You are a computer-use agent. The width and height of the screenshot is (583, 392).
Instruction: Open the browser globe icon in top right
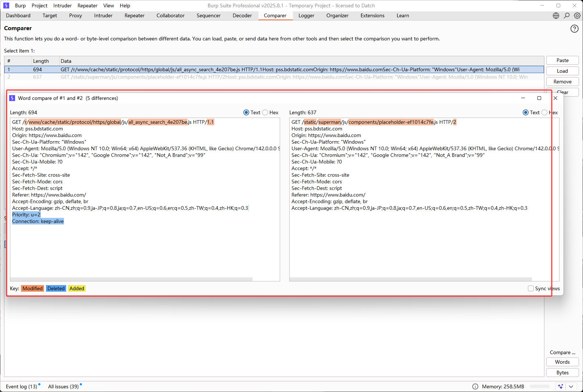click(556, 15)
